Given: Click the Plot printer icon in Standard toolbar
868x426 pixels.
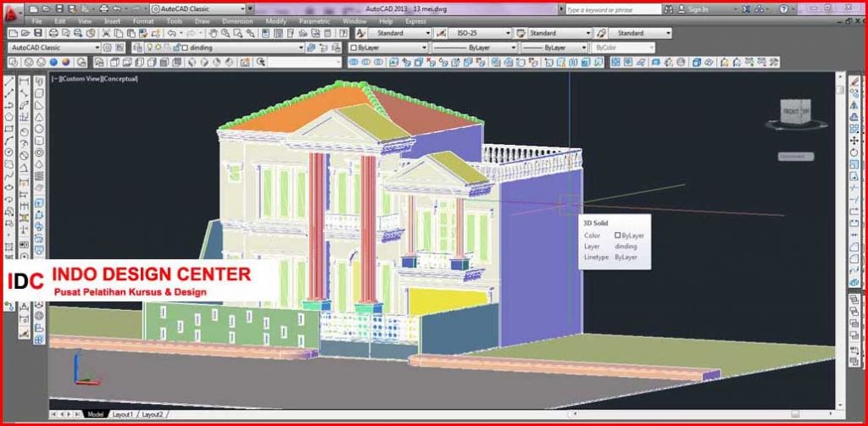Looking at the screenshot, I should pos(53,33).
